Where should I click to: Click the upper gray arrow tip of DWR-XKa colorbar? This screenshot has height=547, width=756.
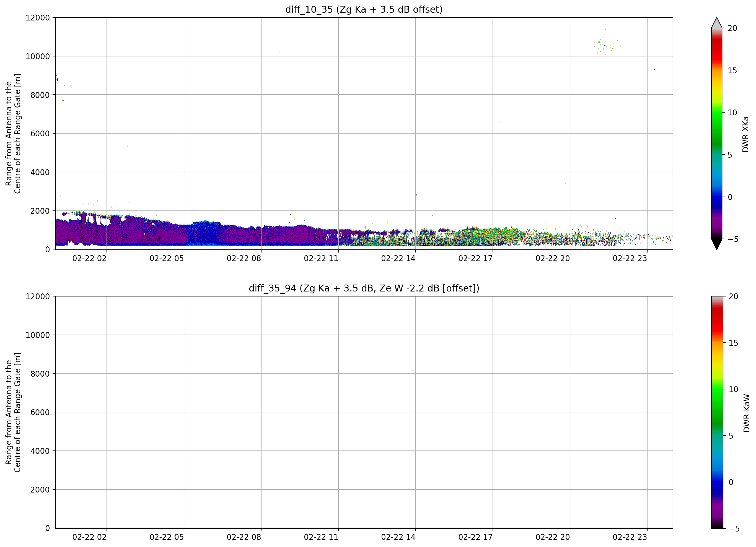click(716, 23)
